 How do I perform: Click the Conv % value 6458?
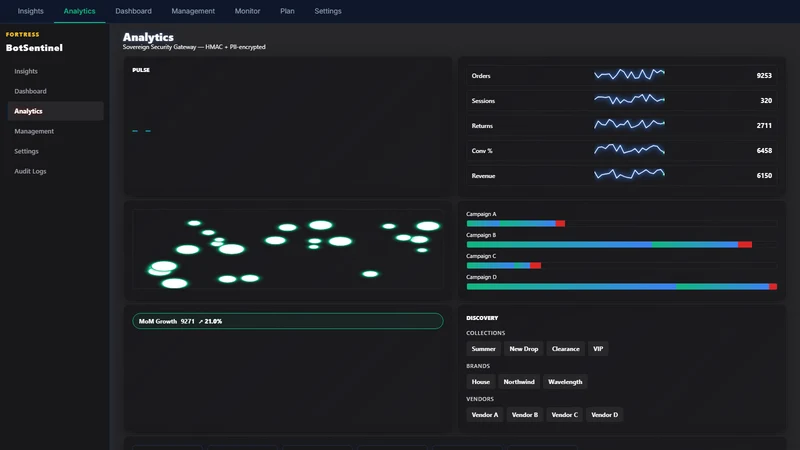click(x=764, y=151)
